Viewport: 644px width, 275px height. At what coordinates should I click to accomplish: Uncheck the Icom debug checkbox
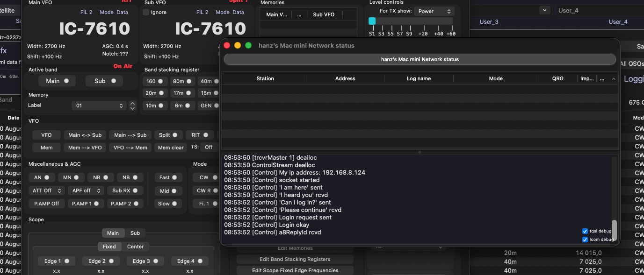[x=585, y=240]
